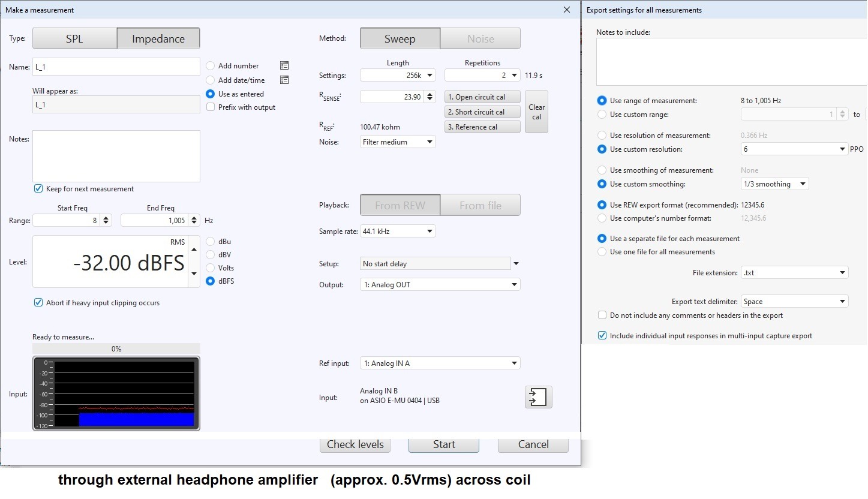Click the Rsense value stepper

click(x=430, y=97)
